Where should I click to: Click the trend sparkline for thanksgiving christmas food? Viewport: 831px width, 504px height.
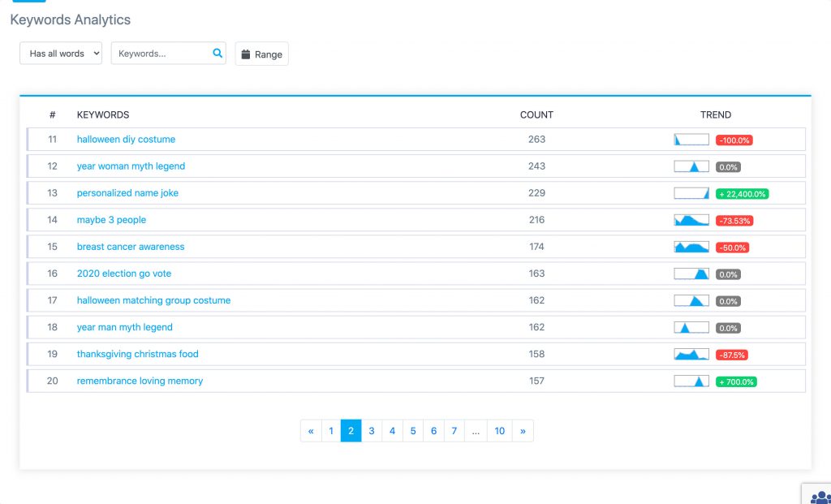point(691,354)
